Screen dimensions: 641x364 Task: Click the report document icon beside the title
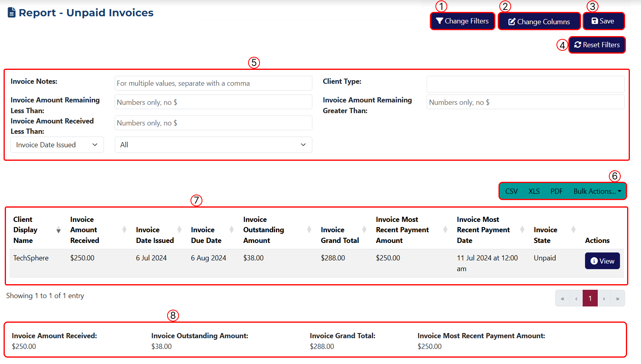coord(12,12)
